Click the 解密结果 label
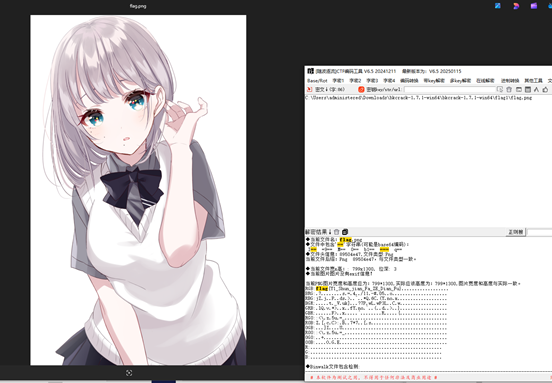Screen dimensions: 552x383 (x=318, y=232)
